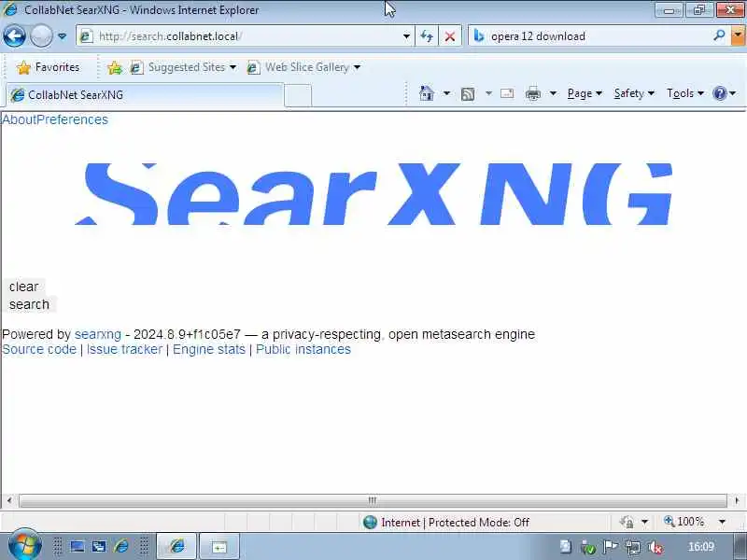Open the Page menu
The width and height of the screenshot is (747, 560).
(585, 93)
